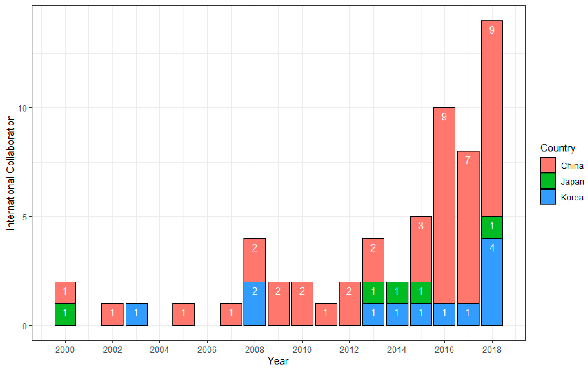Select the 2017 Korea blue bar segment
Viewport: 588px width, 370px height.
click(468, 314)
